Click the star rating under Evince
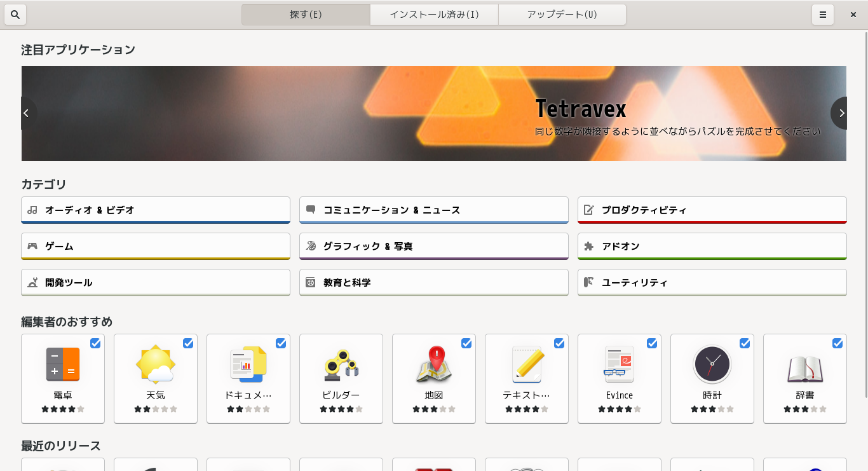The height and width of the screenshot is (471, 868). click(620, 409)
